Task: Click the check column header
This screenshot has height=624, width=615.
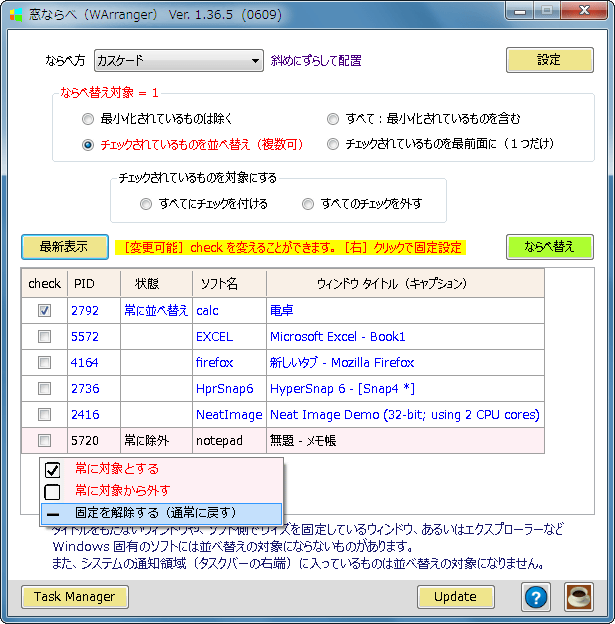Action: (x=44, y=283)
